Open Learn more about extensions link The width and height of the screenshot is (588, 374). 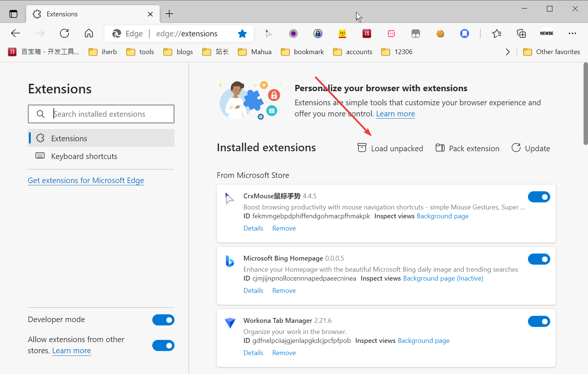tap(395, 114)
